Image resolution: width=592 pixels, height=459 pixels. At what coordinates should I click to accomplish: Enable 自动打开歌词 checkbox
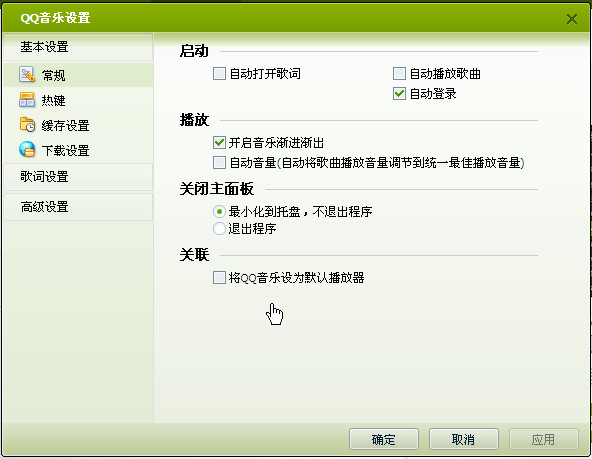[219, 73]
